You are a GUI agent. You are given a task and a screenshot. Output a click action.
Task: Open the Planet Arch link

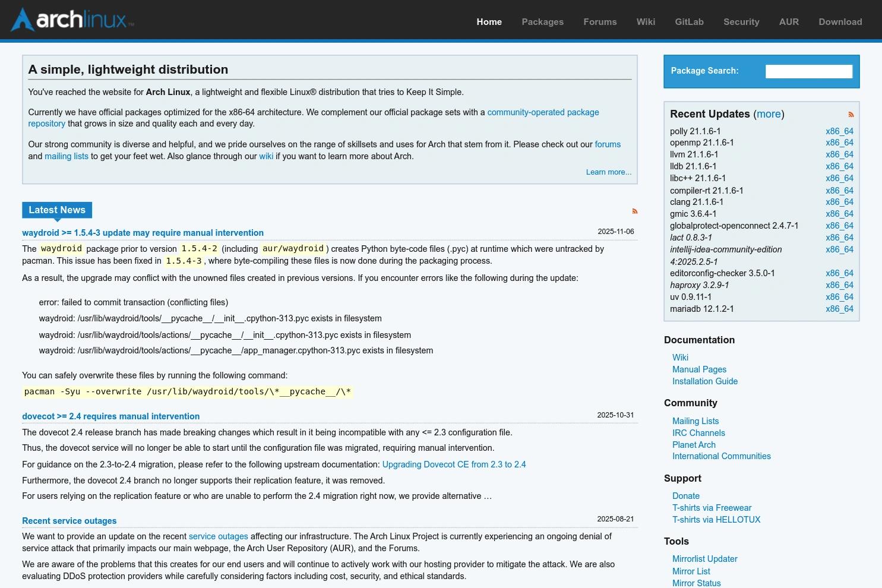pyautogui.click(x=694, y=445)
